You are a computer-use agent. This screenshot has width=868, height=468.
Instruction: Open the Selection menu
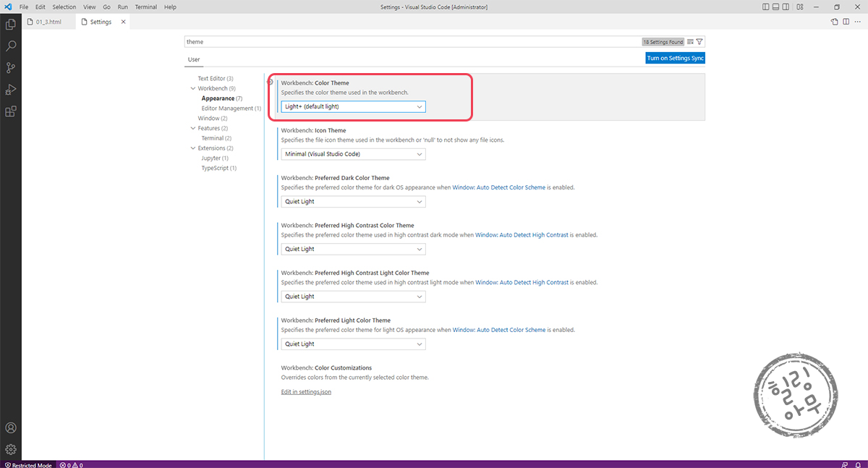pos(64,7)
